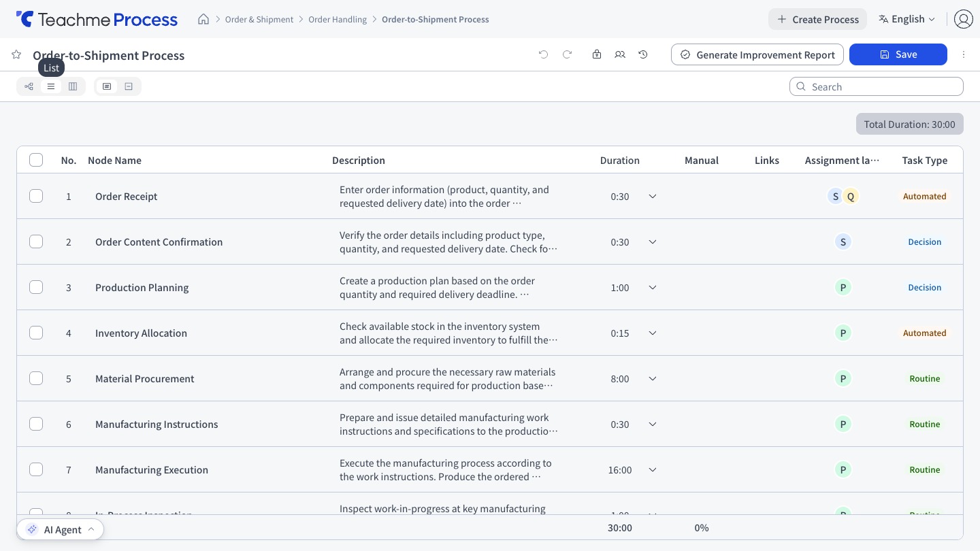Viewport: 980px width, 551px height.
Task: Click the Teachme Process logo
Action: tap(97, 19)
